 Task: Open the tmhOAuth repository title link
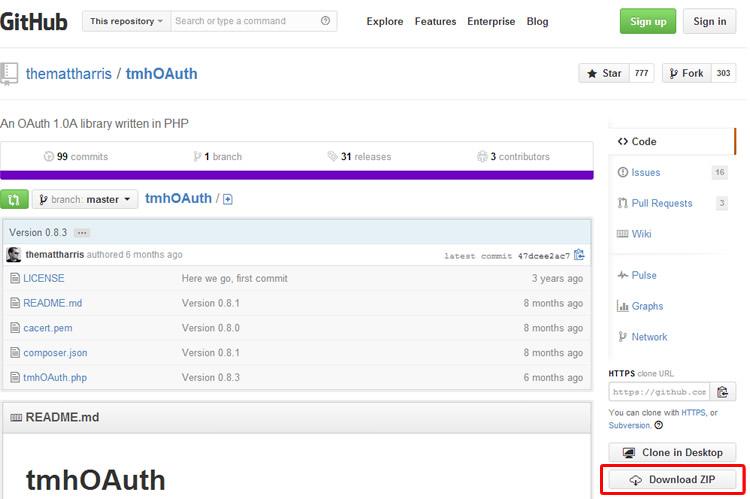162,74
